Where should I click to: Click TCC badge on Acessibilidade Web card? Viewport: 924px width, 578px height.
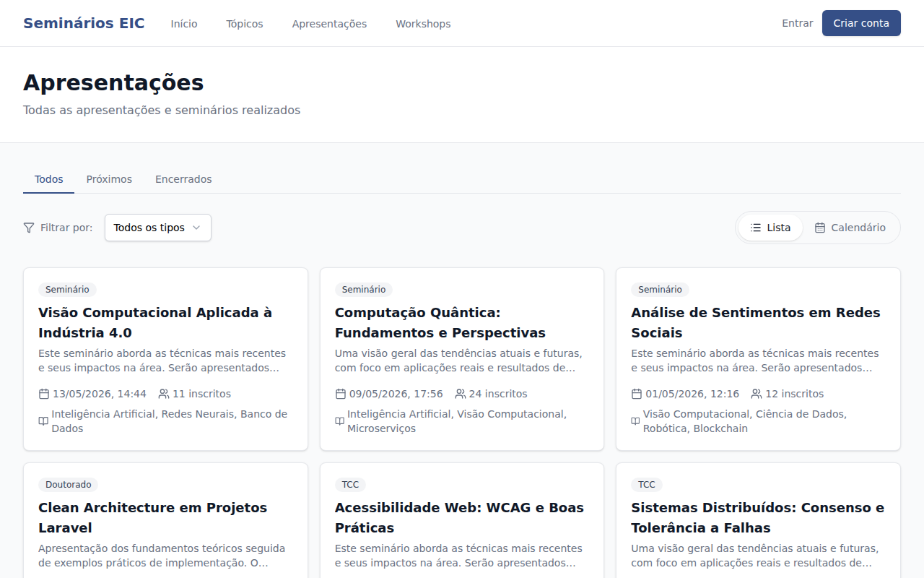coord(350,485)
